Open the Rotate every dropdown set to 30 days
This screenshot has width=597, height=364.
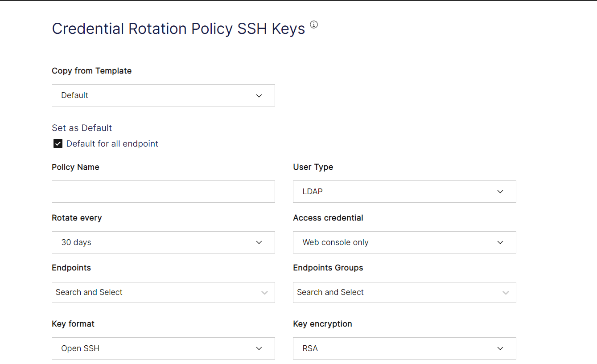tap(163, 242)
